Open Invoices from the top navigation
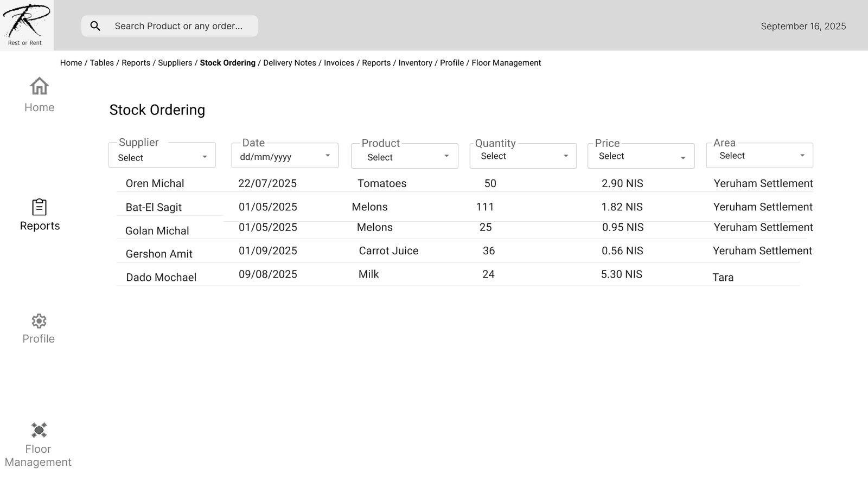This screenshot has width=868, height=488. tap(339, 63)
